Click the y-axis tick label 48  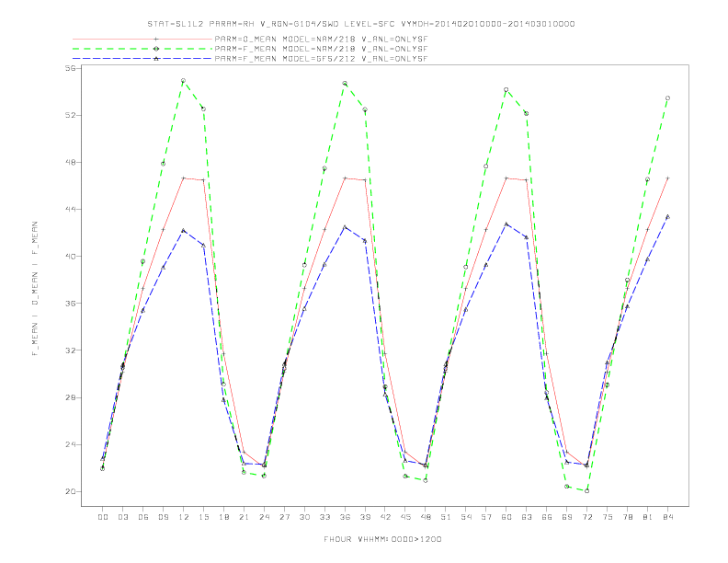pos(72,162)
